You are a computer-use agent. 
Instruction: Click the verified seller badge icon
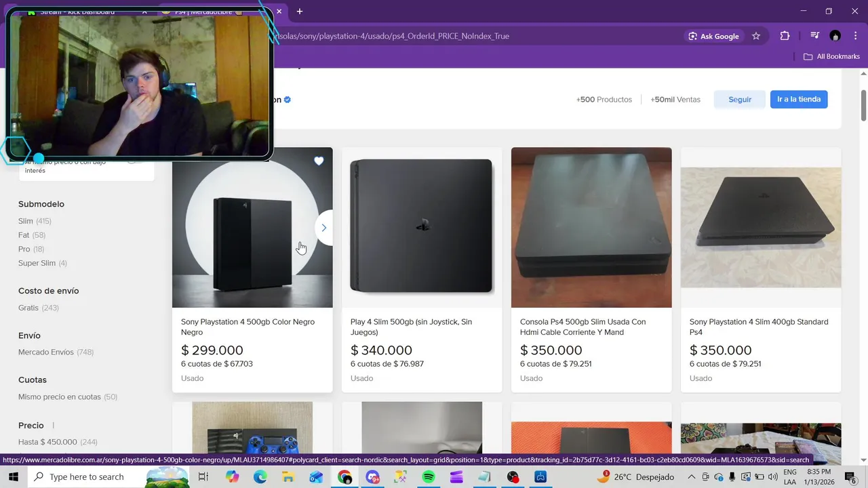[288, 100]
